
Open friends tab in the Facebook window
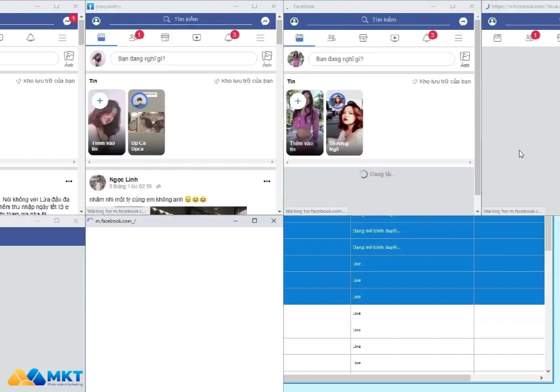332,38
